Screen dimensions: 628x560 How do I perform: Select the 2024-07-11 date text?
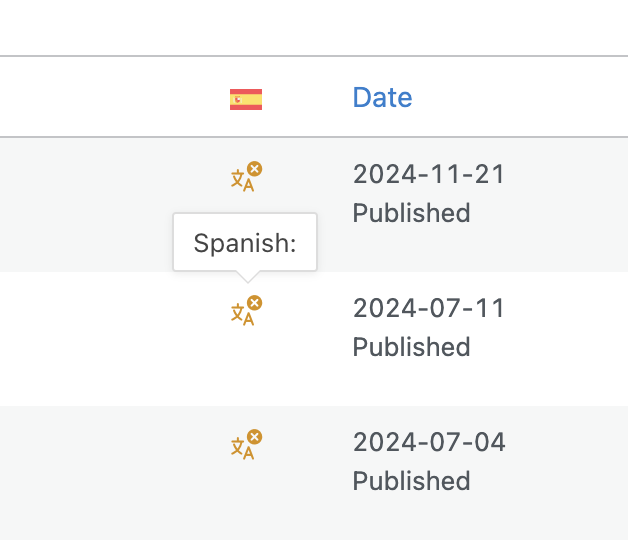pyautogui.click(x=428, y=308)
